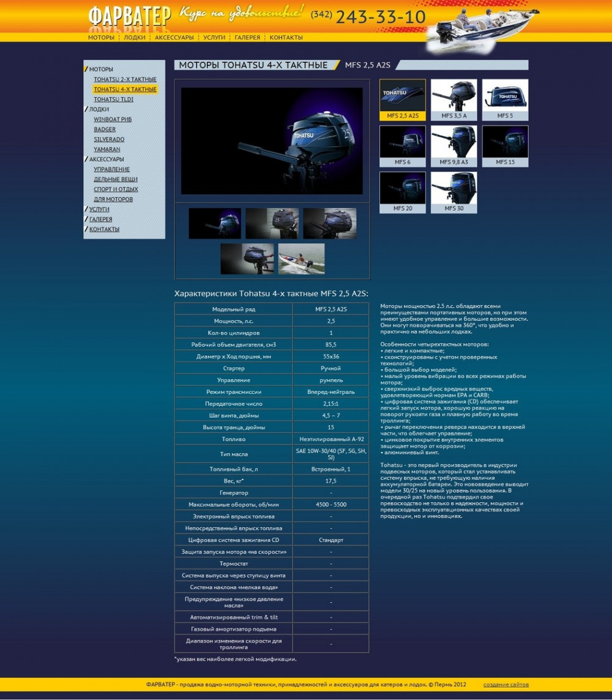612x700 pixels.
Task: Open ГАЛЕРЕЯ in the sidebar
Action: [100, 219]
